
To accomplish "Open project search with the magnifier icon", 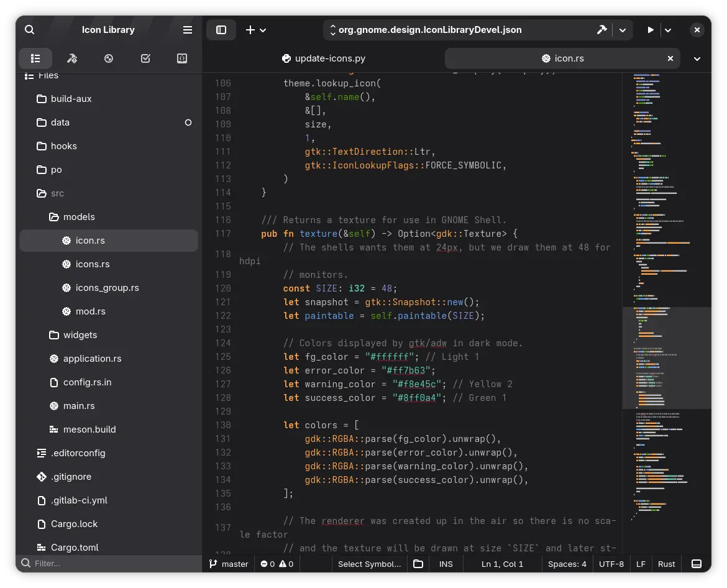I will [29, 29].
